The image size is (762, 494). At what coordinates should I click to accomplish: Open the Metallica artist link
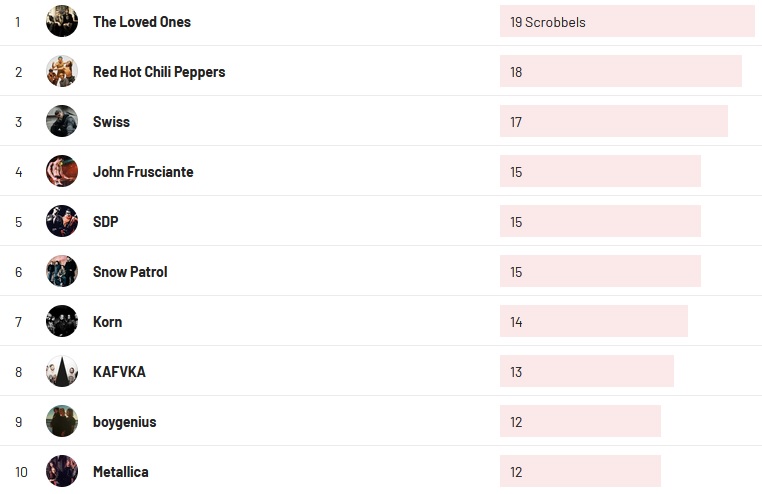(121, 472)
